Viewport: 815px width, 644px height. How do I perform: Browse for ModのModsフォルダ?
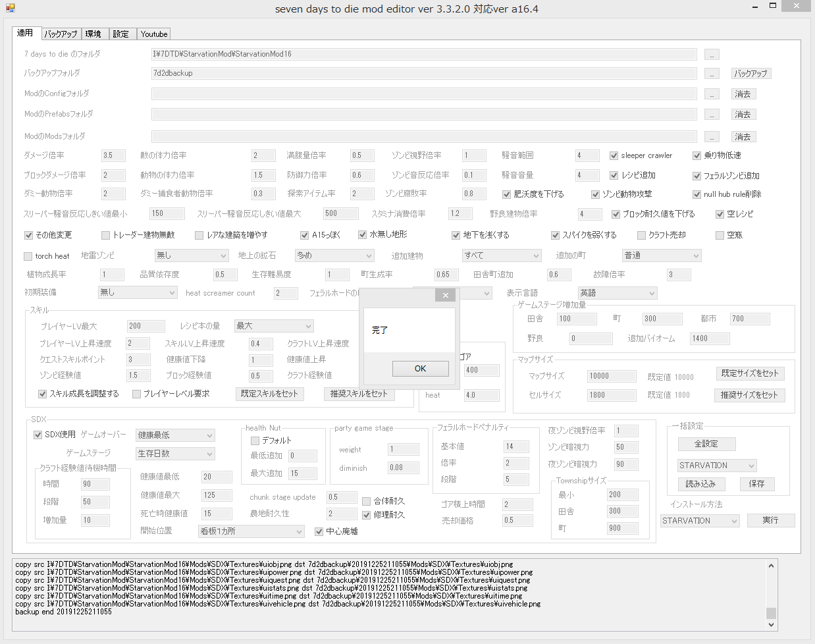(712, 137)
